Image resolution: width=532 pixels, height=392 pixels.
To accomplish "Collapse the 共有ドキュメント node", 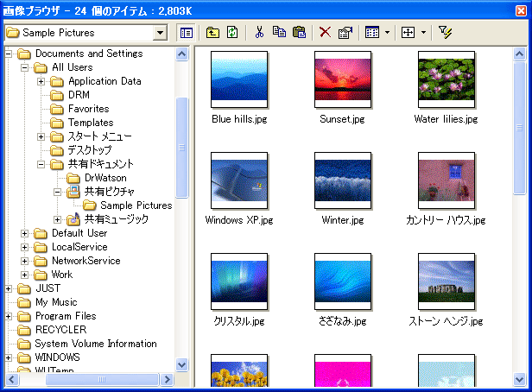I will coord(41,164).
